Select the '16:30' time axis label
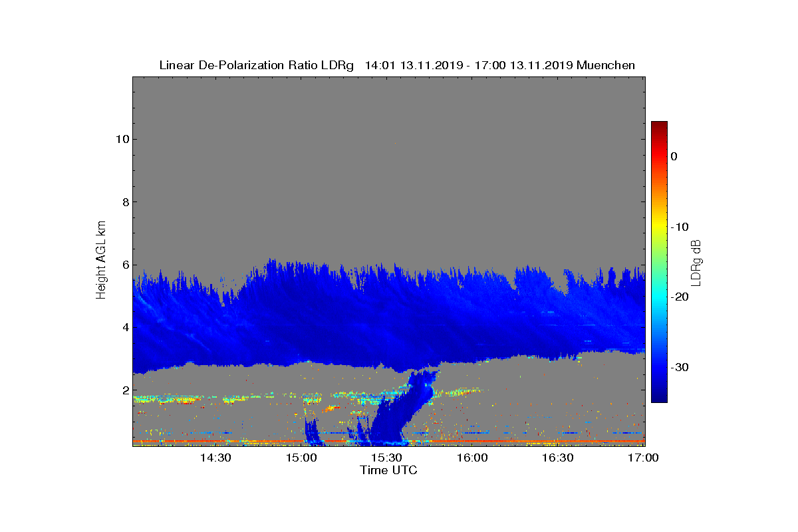Image resolution: width=798 pixels, height=532 pixels. pyautogui.click(x=557, y=458)
